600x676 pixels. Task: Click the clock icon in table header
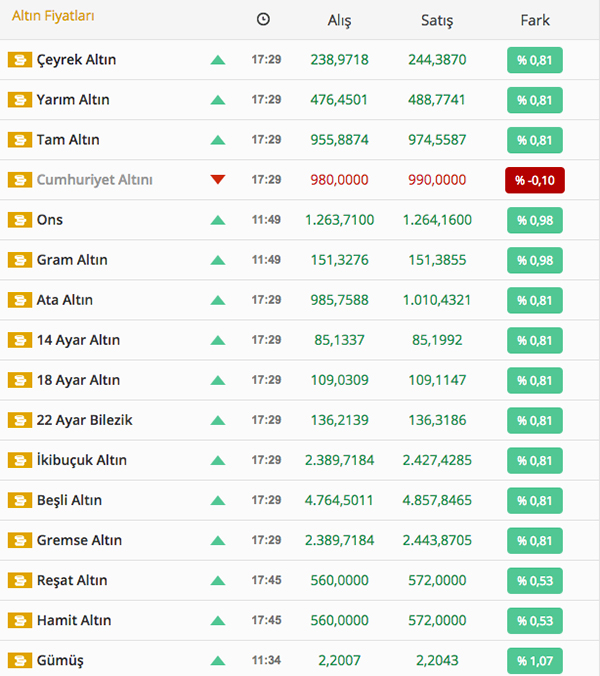point(263,19)
